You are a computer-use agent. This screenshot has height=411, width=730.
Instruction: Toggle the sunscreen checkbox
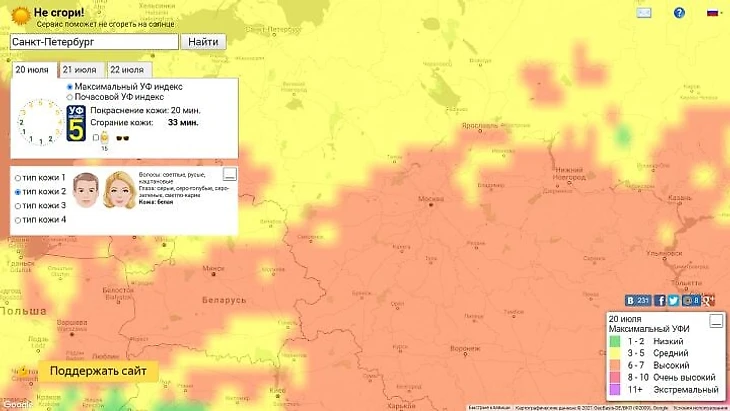(96, 137)
